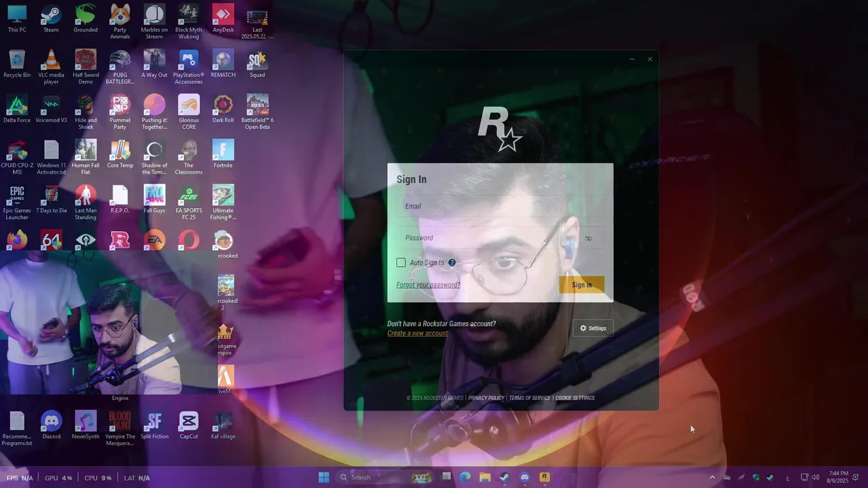Click the CPU 9% overlay readout
Screen dimensions: 868x488
98,478
